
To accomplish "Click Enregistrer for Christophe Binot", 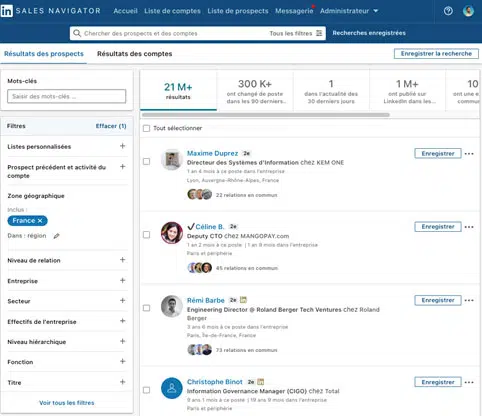I will (438, 382).
